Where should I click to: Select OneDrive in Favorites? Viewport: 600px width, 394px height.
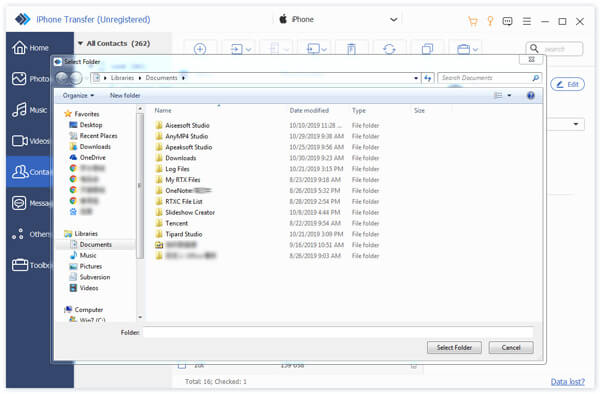(92, 157)
